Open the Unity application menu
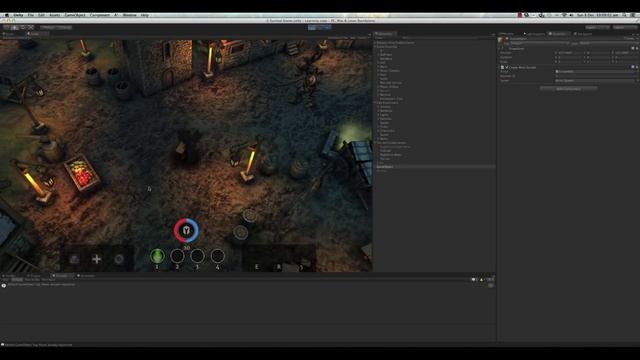This screenshot has height=360, width=640. [x=18, y=15]
